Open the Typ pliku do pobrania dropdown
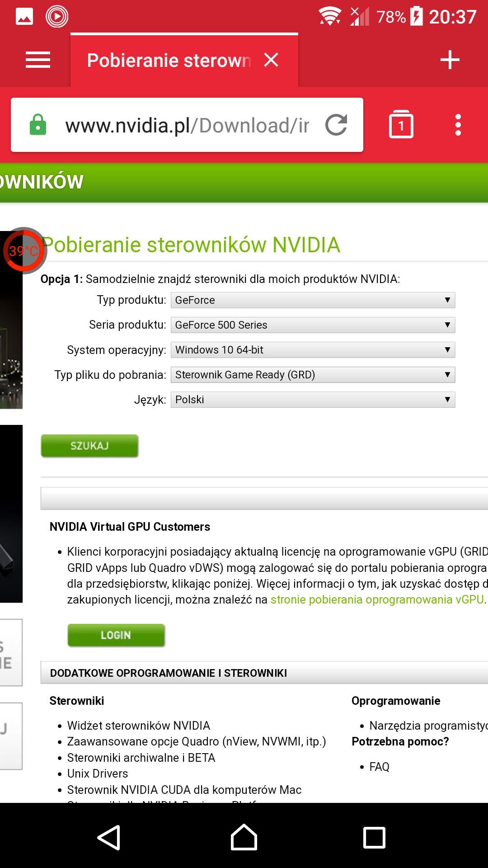488x868 pixels. tap(312, 375)
